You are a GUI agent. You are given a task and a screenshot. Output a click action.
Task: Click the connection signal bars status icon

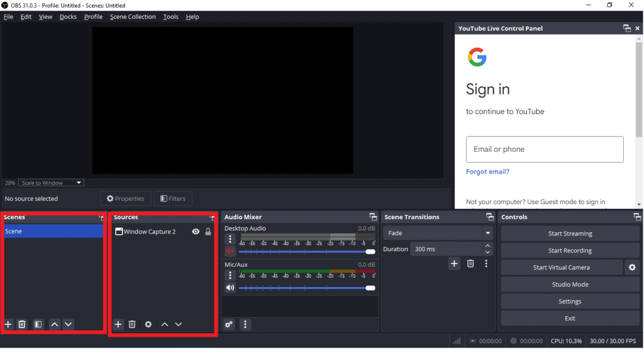pos(457,341)
